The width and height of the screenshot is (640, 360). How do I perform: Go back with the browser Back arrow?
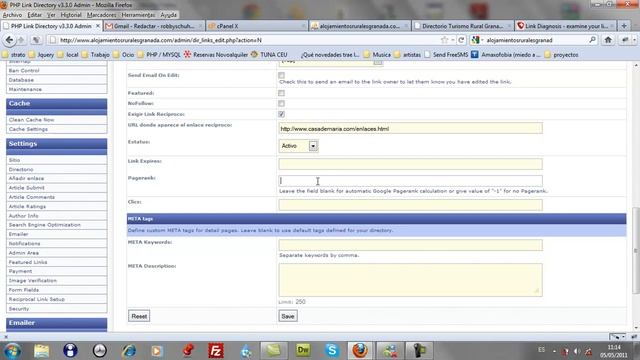9,40
